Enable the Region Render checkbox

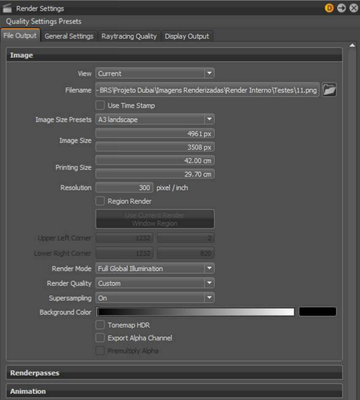100,201
